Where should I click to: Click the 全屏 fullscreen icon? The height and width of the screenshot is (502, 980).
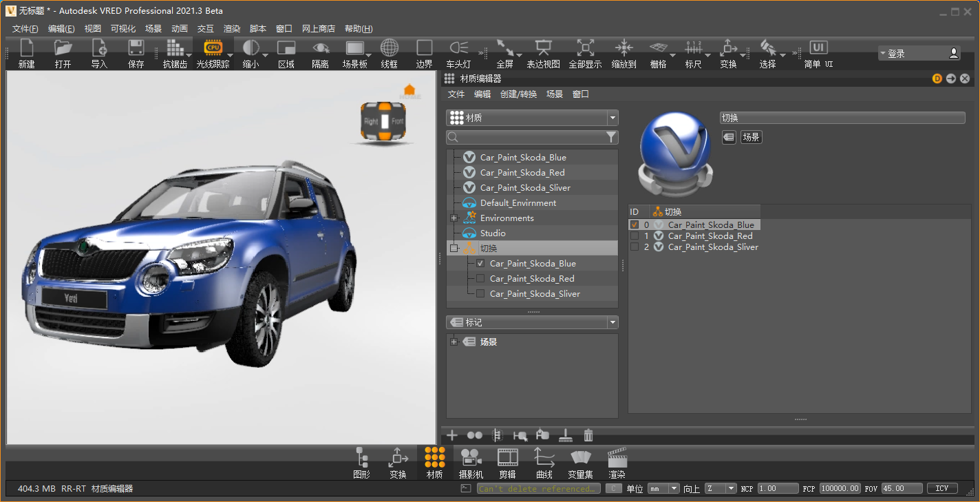tap(505, 48)
